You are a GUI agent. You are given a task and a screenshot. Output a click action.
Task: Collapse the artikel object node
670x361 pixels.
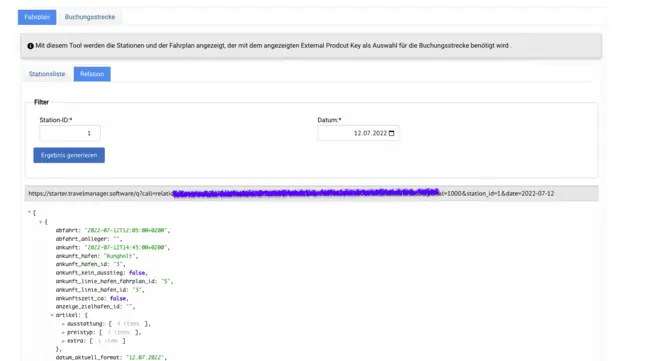pyautogui.click(x=52, y=315)
